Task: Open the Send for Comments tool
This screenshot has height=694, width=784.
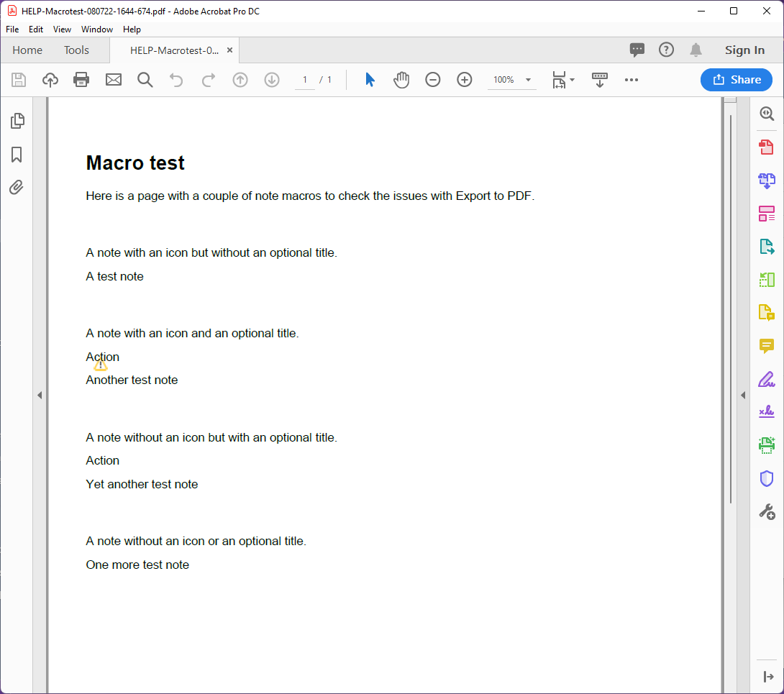Action: [x=767, y=313]
